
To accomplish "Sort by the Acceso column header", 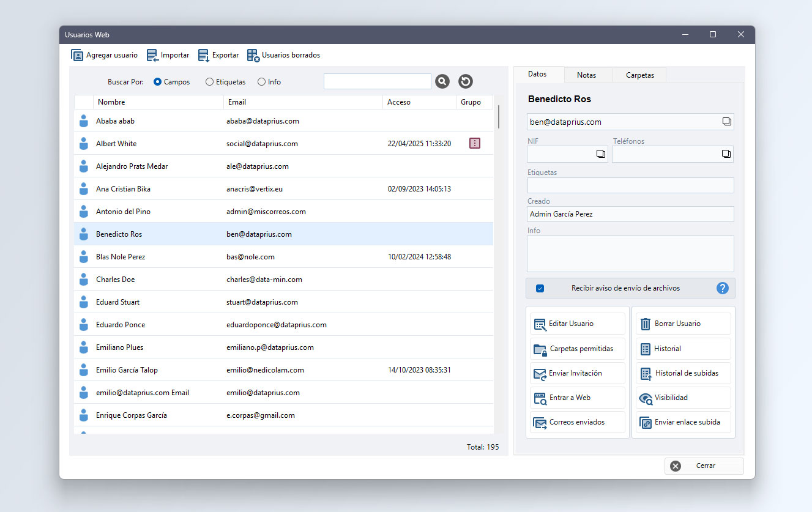I will (x=419, y=102).
